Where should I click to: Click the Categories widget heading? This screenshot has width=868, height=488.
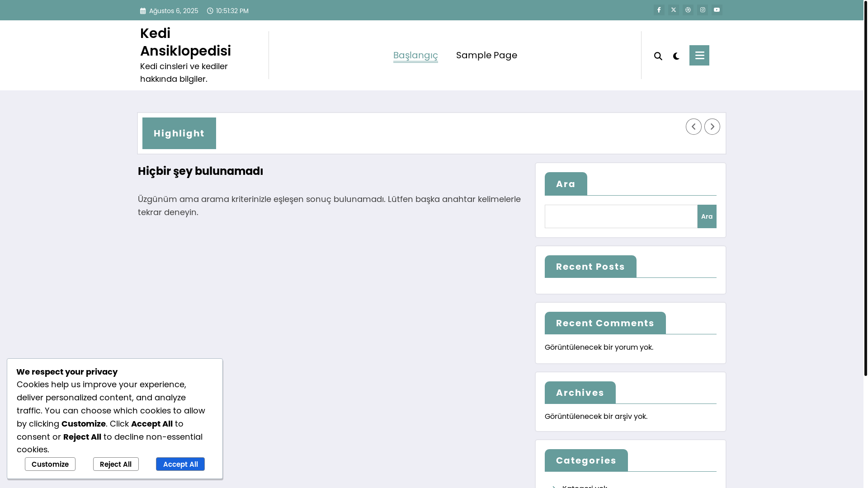coord(586,460)
